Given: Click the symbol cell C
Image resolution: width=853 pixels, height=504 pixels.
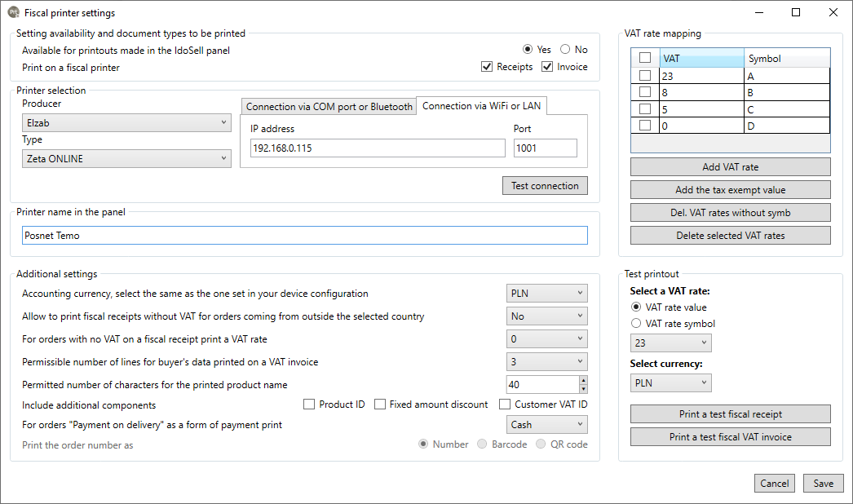Looking at the screenshot, I should click(787, 109).
